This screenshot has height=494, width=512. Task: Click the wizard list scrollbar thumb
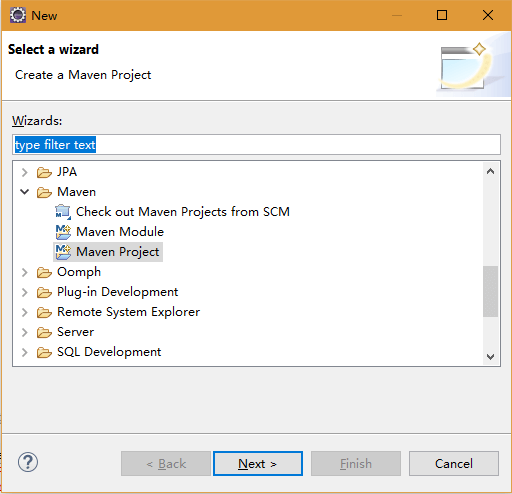pos(490,291)
